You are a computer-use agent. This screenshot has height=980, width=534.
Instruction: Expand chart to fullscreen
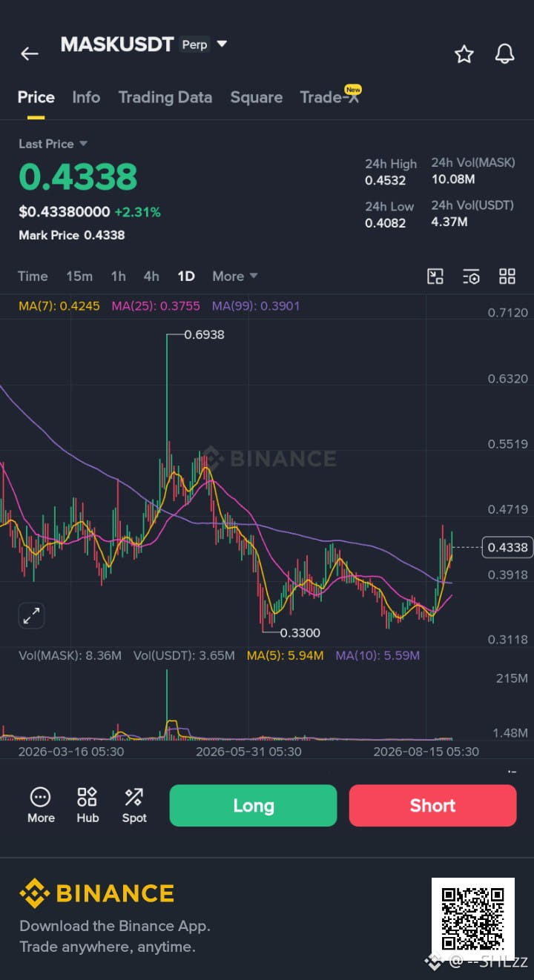(31, 615)
